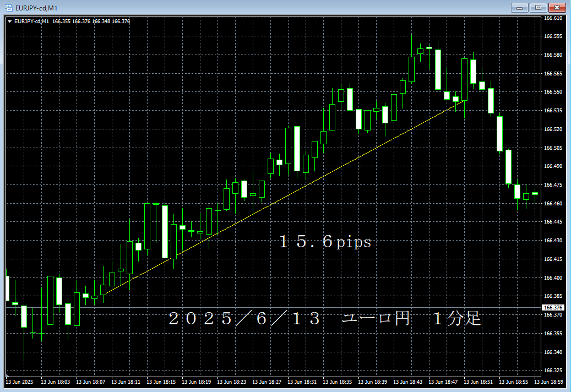Select the yellow trendline on the chart
This screenshot has height=392, width=571.
coord(284,197)
